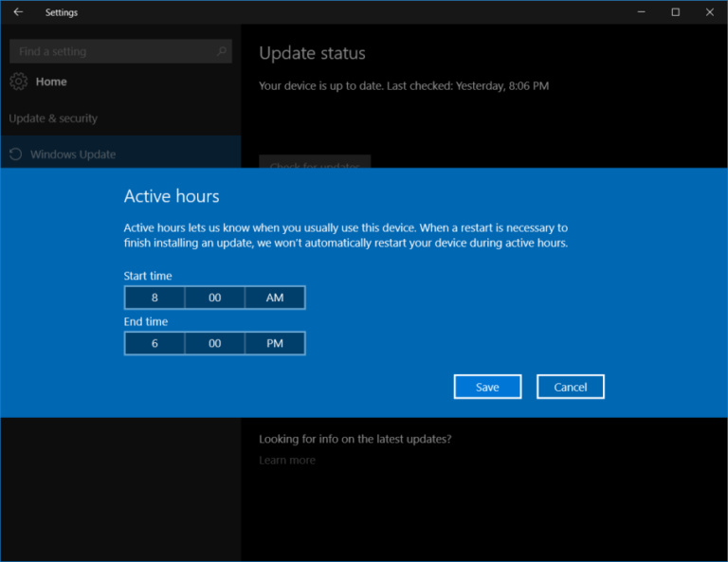Open the Start time hour picker
The image size is (728, 562).
(x=155, y=298)
